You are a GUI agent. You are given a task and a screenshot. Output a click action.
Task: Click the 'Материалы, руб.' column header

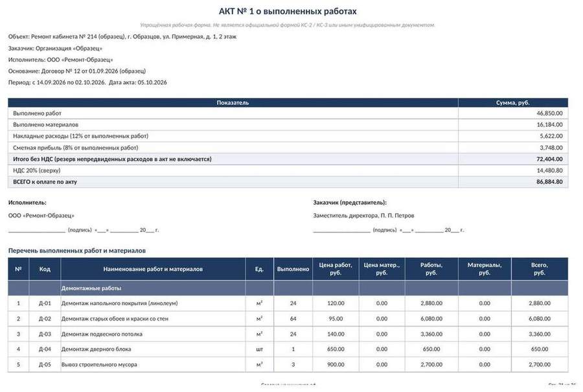click(485, 269)
